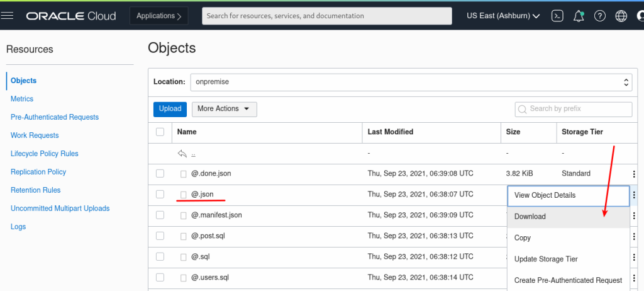Open the notifications bell
Viewport: 644px width, 291px height.
[579, 16]
